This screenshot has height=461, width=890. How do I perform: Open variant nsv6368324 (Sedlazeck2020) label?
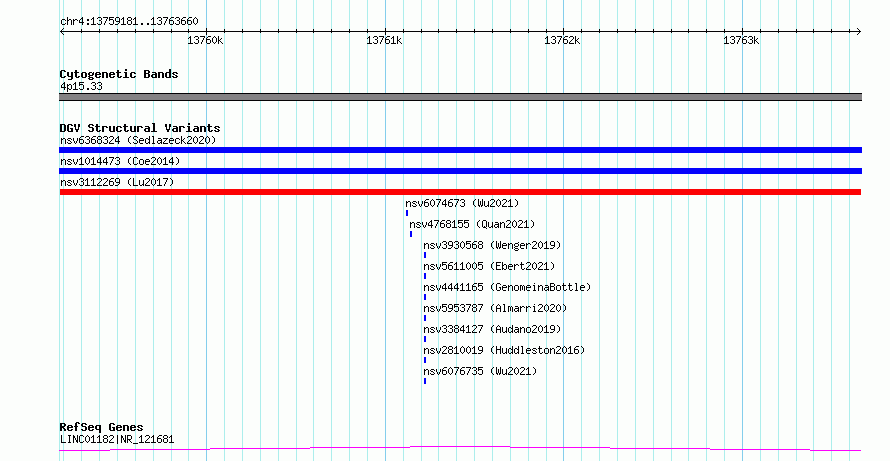(138, 140)
